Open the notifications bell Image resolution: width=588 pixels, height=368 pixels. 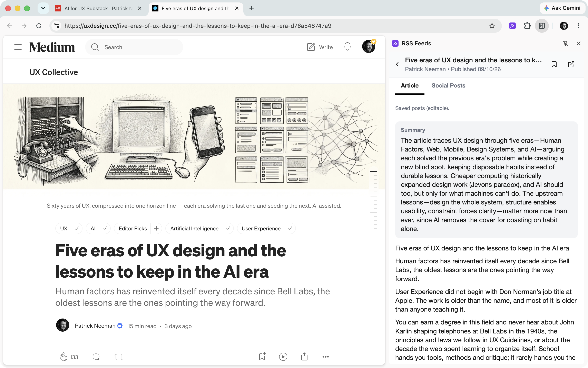point(347,47)
